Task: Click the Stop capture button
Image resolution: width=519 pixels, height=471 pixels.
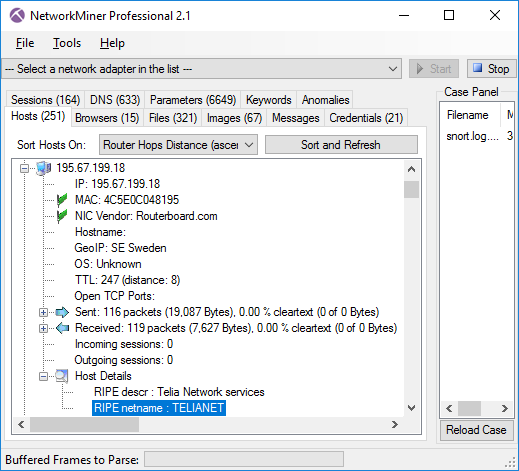Action: 491,69
